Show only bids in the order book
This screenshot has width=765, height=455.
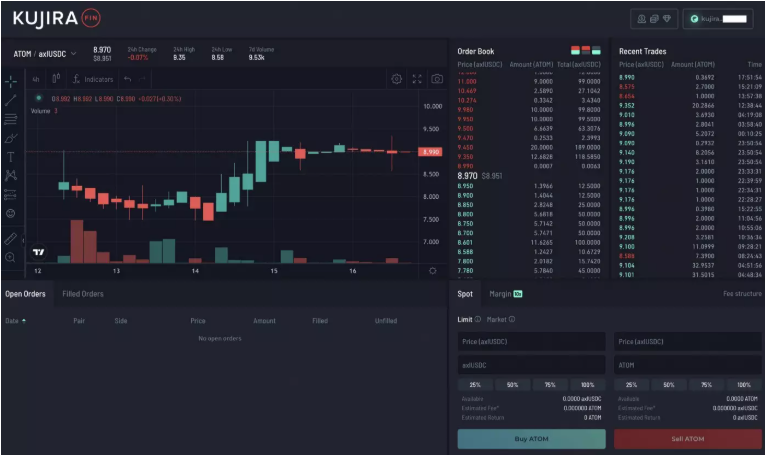point(596,51)
